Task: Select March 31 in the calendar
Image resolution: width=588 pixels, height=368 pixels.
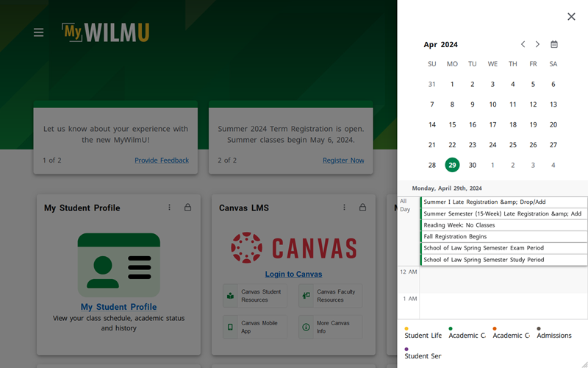Action: 432,84
